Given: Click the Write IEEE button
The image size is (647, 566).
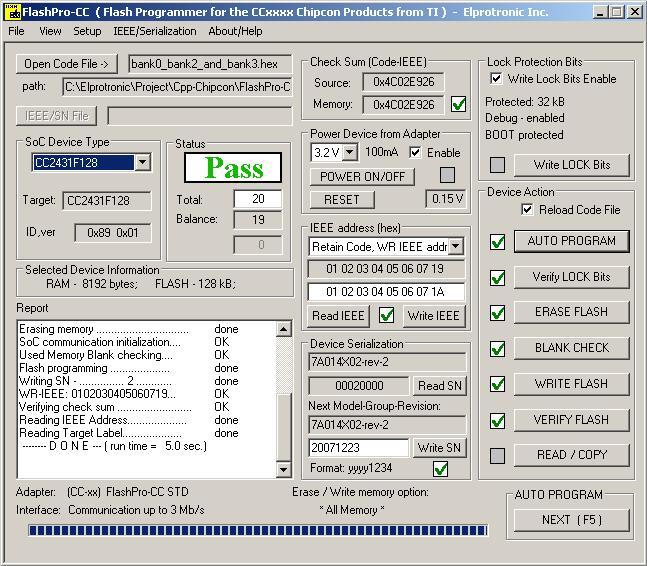Looking at the screenshot, I should coord(434,316).
